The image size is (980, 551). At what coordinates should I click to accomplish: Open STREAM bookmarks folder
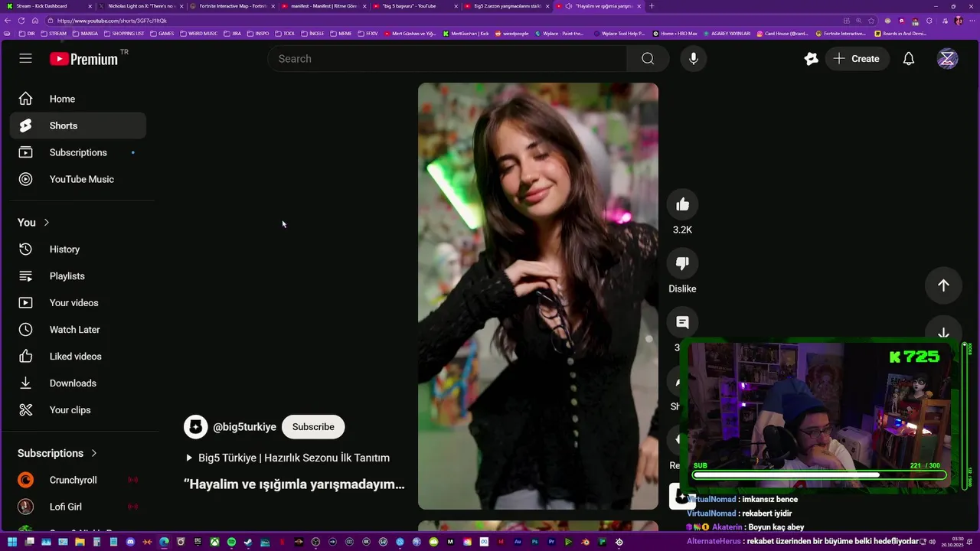[54, 34]
